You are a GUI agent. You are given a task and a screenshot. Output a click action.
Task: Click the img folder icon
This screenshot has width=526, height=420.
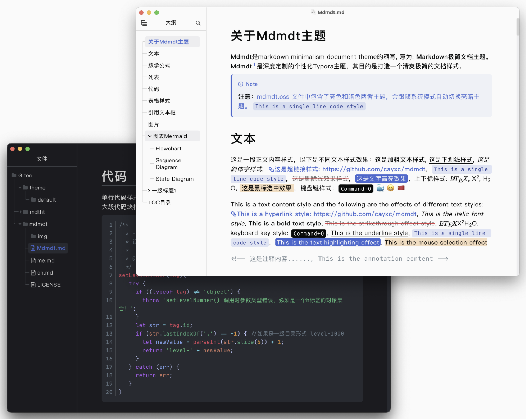tap(34, 236)
